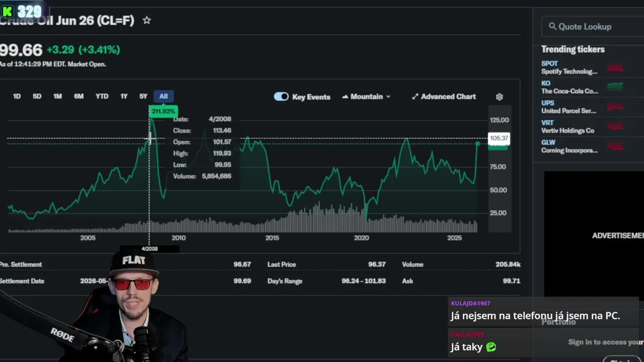Click the Sign in to access your portfolio text
The image size is (644, 362).
click(606, 342)
